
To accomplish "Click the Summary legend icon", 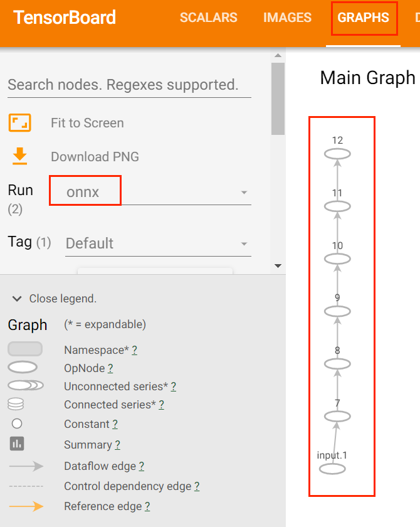I will coord(17,444).
